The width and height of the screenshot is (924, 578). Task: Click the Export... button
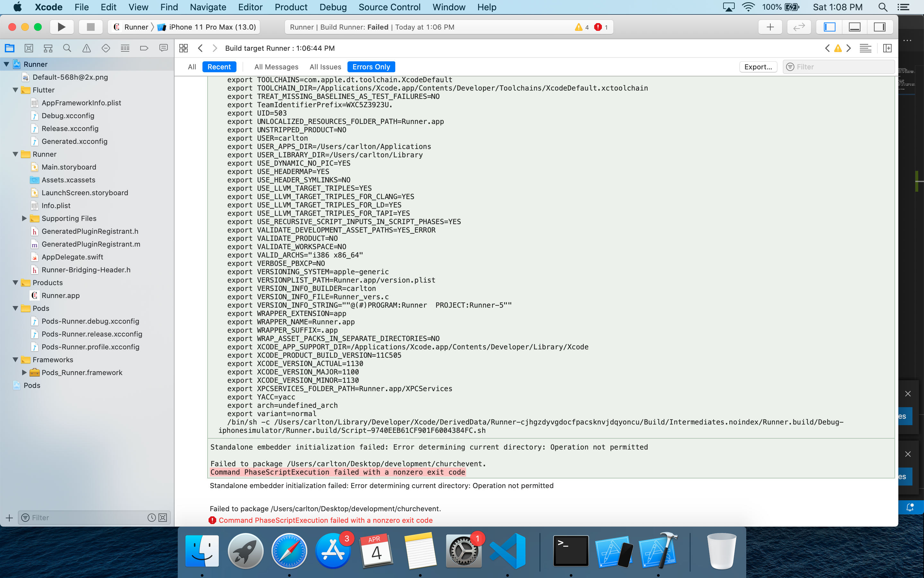click(758, 67)
